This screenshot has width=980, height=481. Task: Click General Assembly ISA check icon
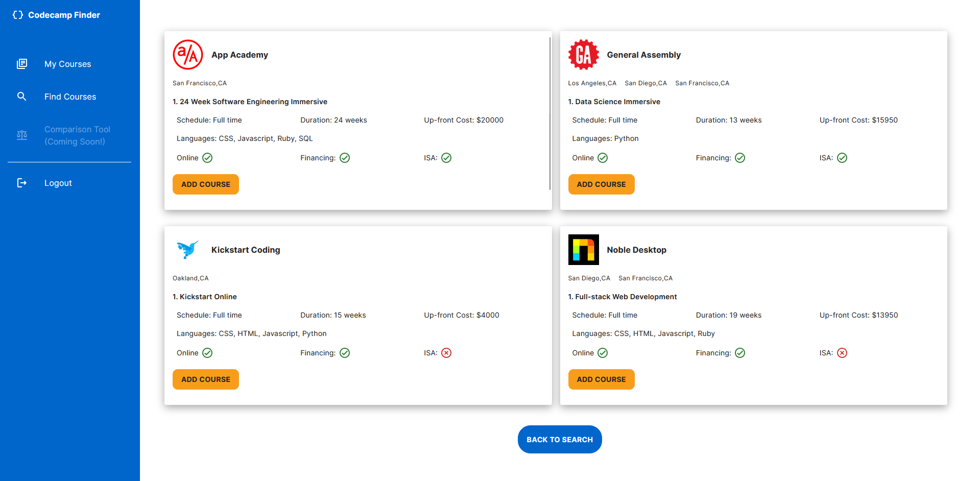click(842, 158)
